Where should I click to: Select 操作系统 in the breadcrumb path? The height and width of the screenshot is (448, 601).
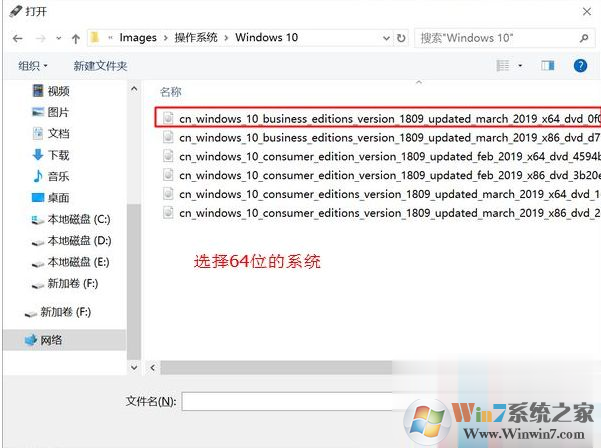[x=196, y=38]
